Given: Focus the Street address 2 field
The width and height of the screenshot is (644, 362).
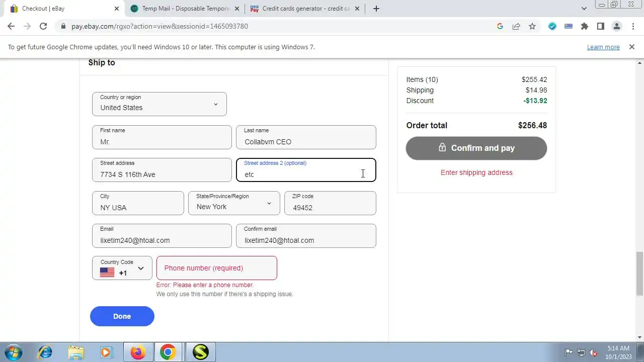Looking at the screenshot, I should (306, 170).
